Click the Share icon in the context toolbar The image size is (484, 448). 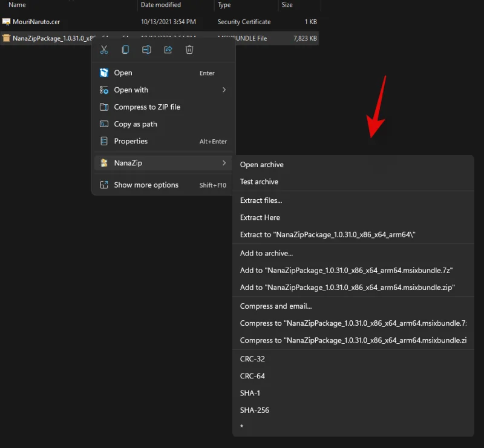tap(168, 50)
